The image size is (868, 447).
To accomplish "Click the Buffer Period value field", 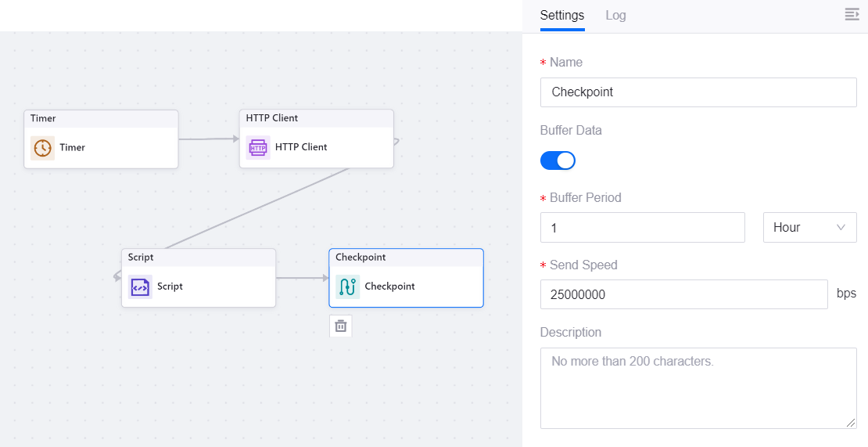I will (x=642, y=228).
